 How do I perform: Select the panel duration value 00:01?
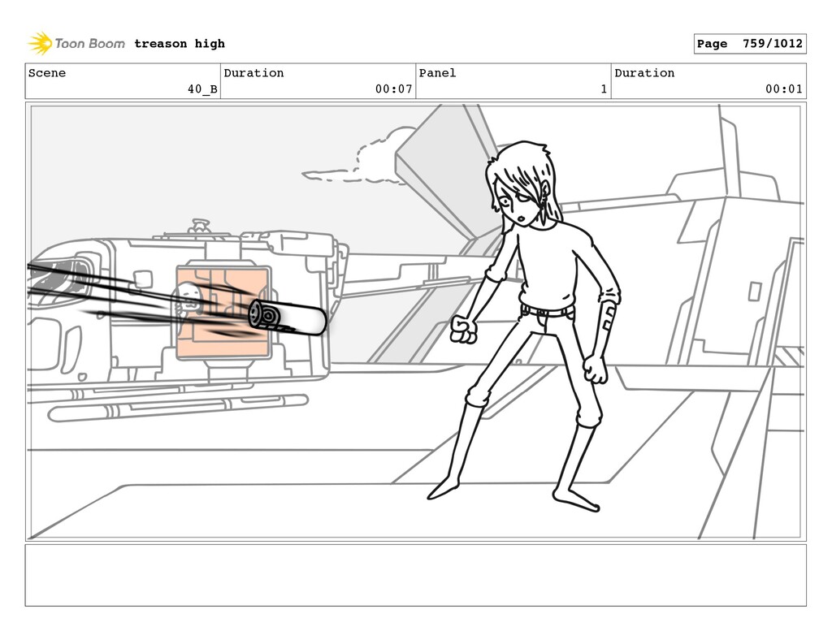[x=784, y=89]
